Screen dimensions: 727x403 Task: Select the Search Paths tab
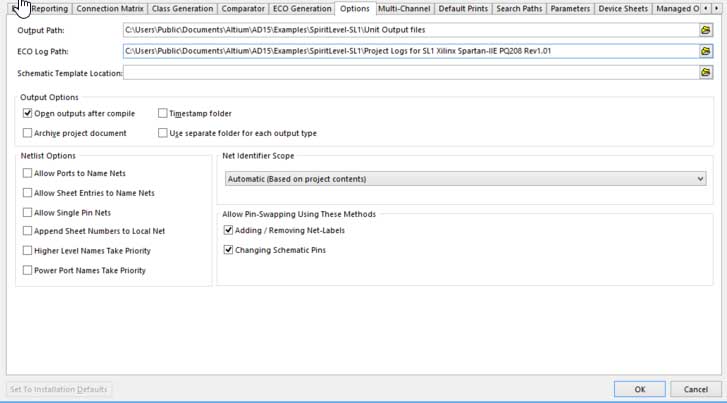tap(520, 9)
